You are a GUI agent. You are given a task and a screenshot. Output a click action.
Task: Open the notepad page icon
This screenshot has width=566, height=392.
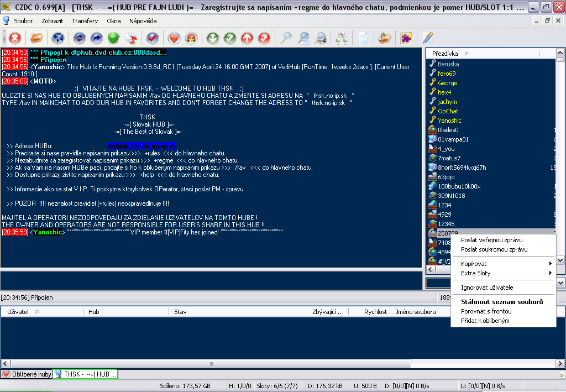tap(363, 38)
